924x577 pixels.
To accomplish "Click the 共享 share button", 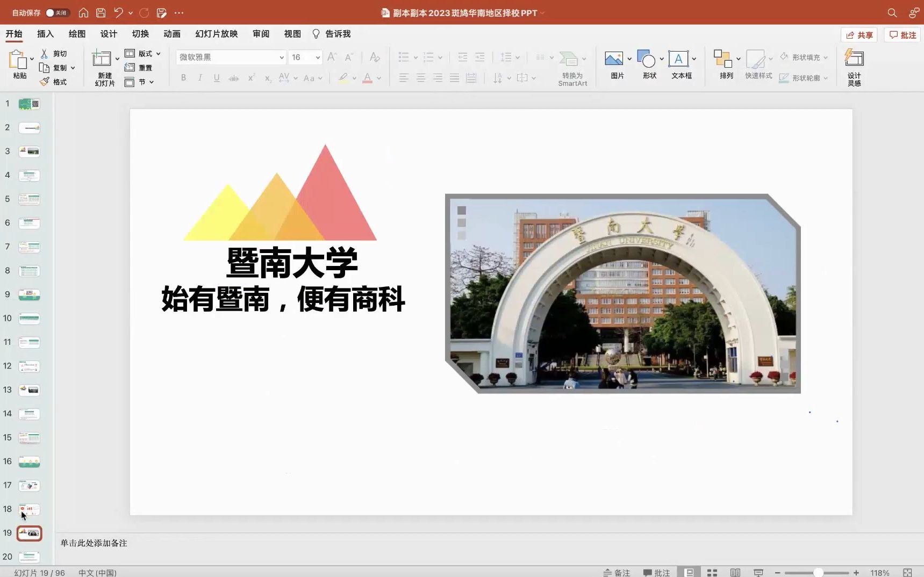I will tap(859, 35).
